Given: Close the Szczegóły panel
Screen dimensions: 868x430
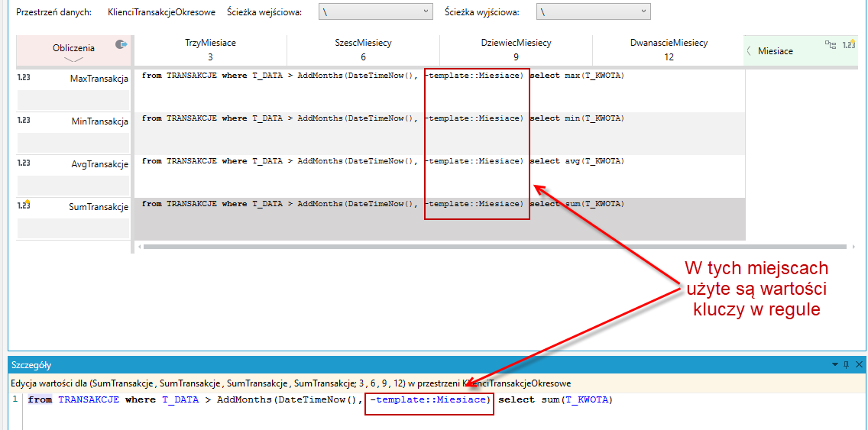Looking at the screenshot, I should (859, 364).
